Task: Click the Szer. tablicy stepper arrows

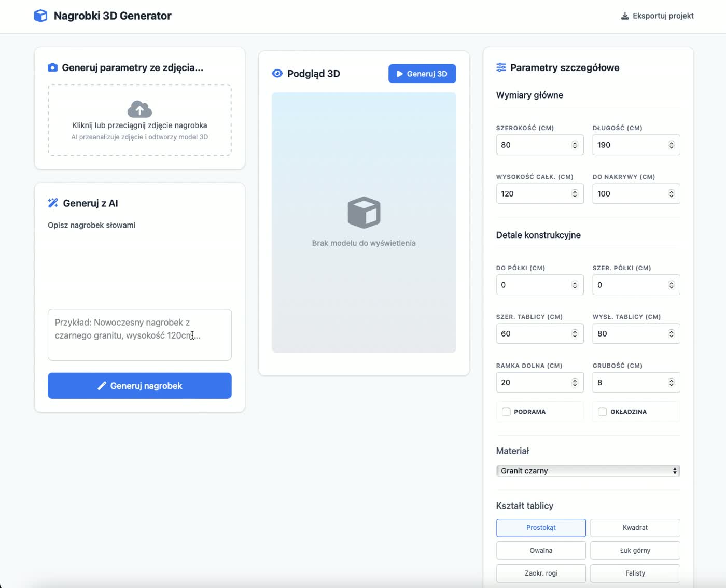Action: [575, 334]
